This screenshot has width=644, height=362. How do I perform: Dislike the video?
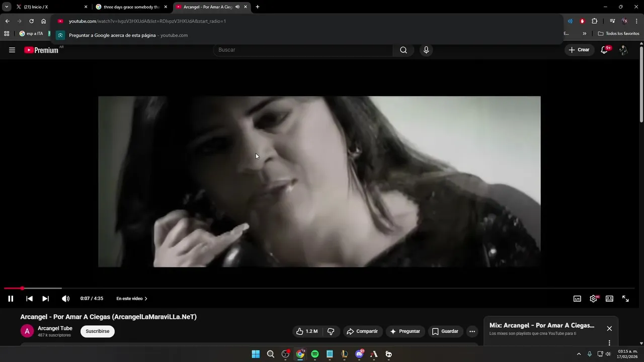coord(331,331)
